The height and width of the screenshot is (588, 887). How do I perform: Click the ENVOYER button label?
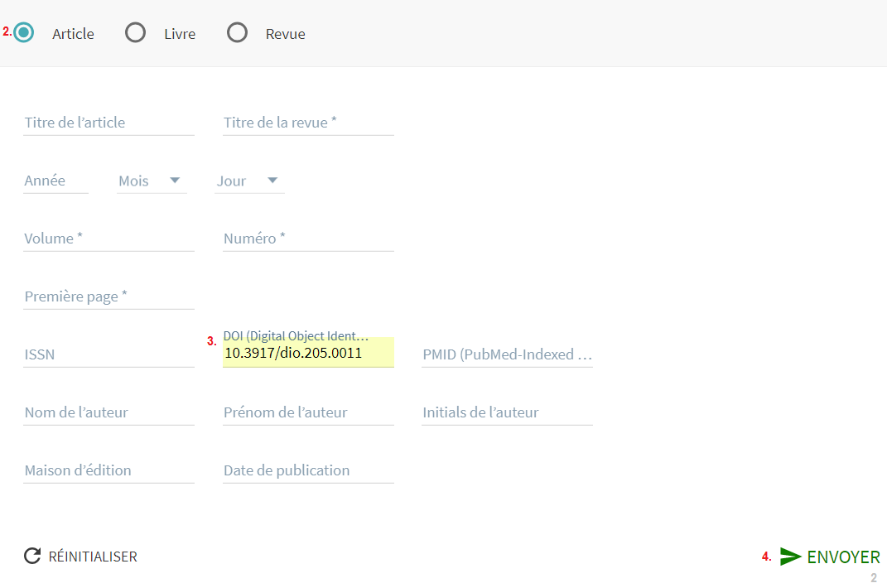(x=843, y=557)
